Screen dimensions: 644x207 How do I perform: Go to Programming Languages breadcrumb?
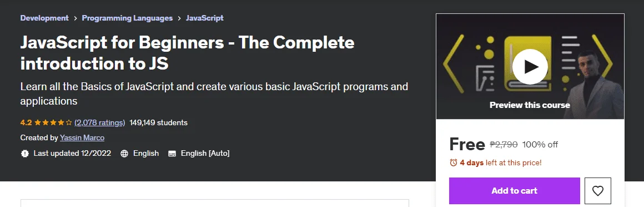127,18
